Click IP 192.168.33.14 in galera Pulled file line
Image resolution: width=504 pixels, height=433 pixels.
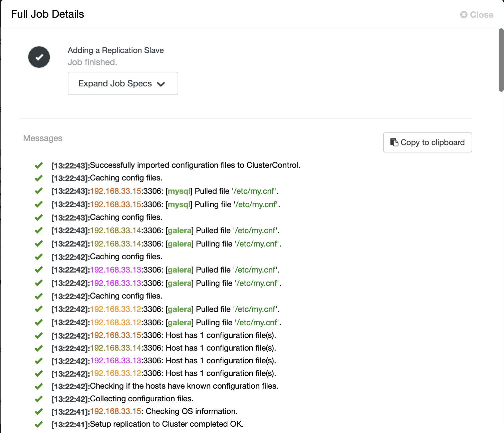click(x=115, y=231)
